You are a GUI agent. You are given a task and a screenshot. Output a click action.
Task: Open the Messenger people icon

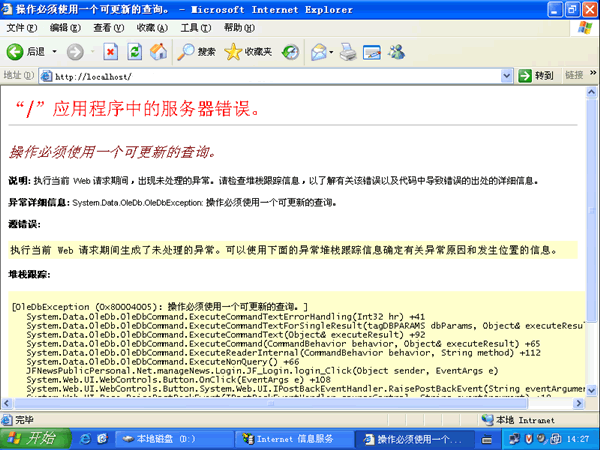point(396,52)
